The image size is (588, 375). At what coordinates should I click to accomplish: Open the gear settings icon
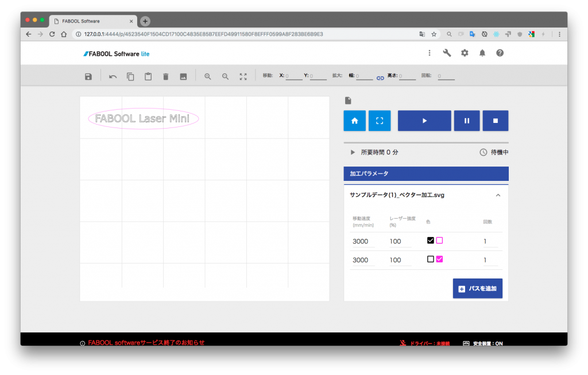(x=465, y=53)
